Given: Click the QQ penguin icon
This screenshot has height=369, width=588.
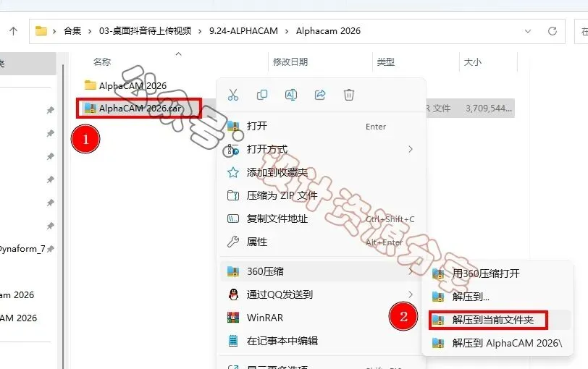Looking at the screenshot, I should pyautogui.click(x=233, y=294).
